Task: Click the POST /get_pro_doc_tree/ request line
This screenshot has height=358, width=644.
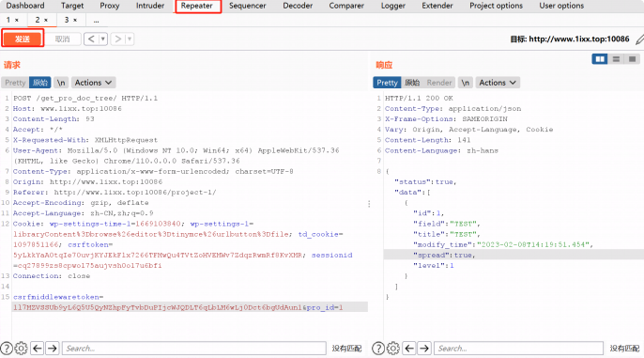Action: click(x=85, y=99)
